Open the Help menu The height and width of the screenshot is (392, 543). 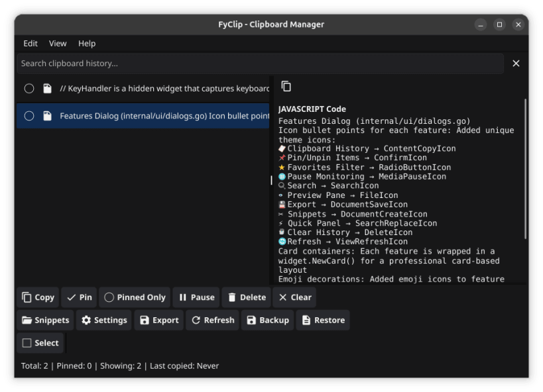pyautogui.click(x=87, y=43)
